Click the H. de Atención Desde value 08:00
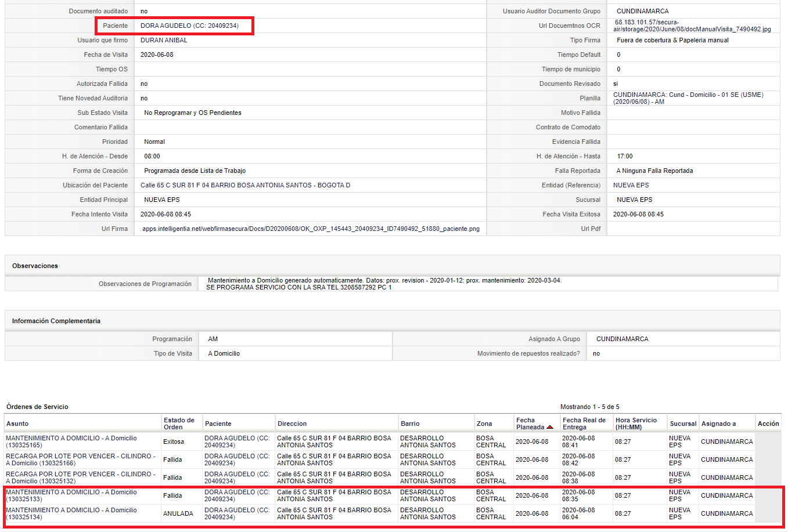Image resolution: width=788 pixels, height=532 pixels. pyautogui.click(x=152, y=156)
